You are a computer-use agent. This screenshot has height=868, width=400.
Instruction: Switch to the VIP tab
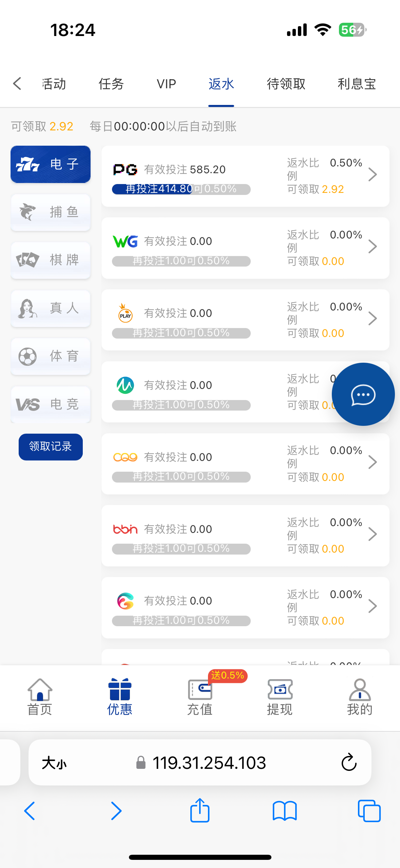(166, 84)
